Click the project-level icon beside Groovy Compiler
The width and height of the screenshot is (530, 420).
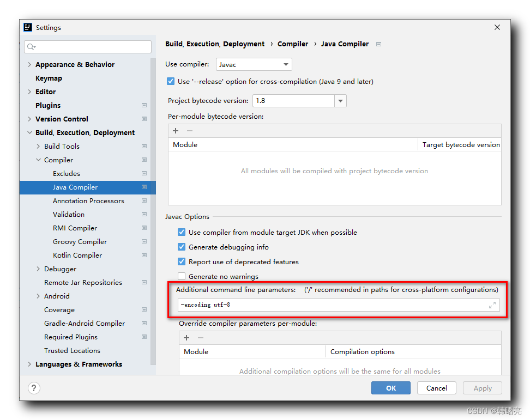click(144, 241)
